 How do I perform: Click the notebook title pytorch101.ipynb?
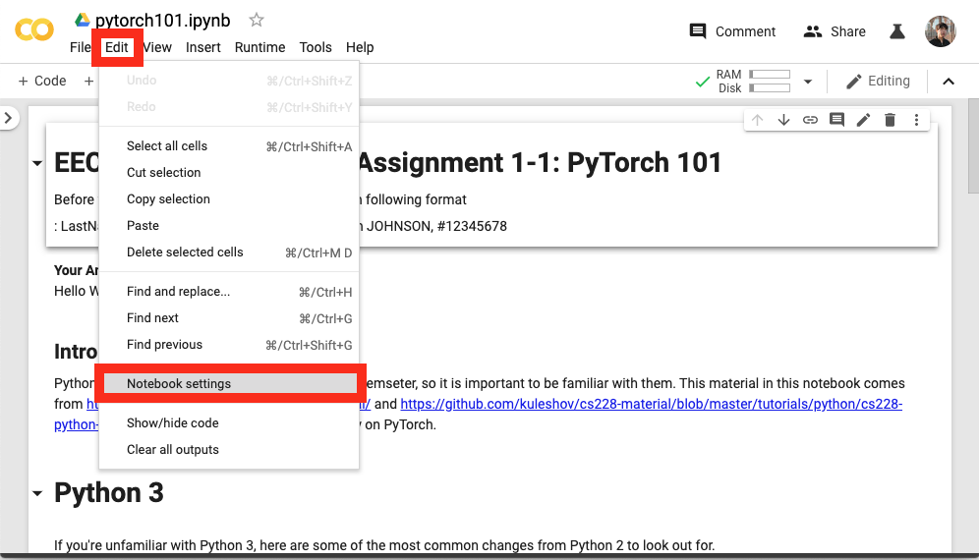click(162, 20)
